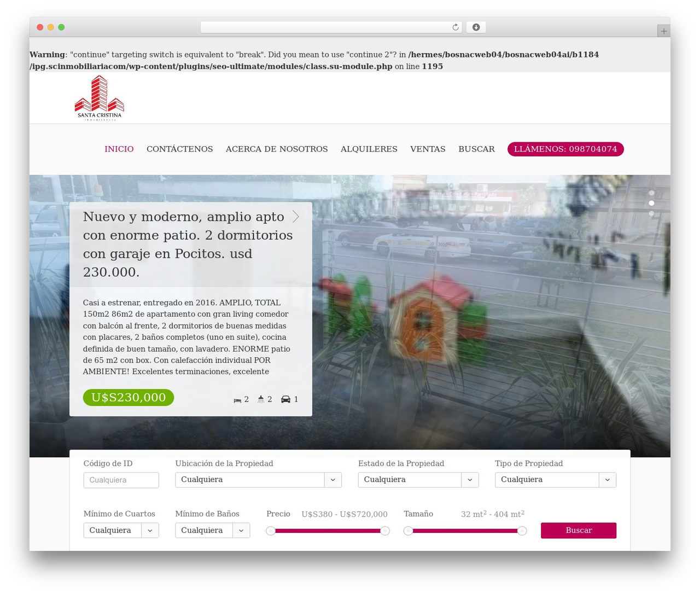Open the browser downloads button

(476, 27)
